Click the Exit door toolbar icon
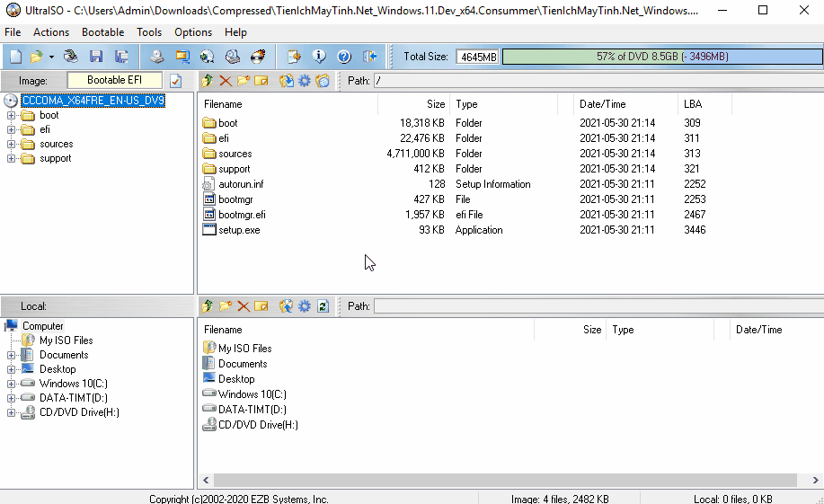The image size is (824, 504). (370, 57)
